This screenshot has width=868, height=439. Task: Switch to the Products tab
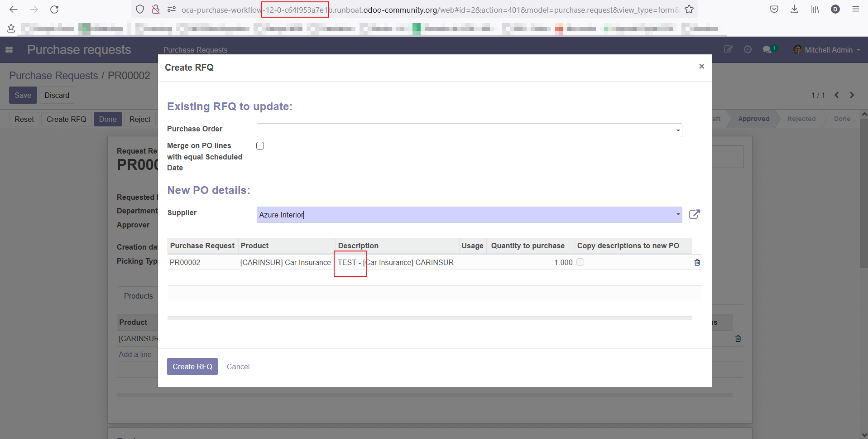tap(138, 295)
